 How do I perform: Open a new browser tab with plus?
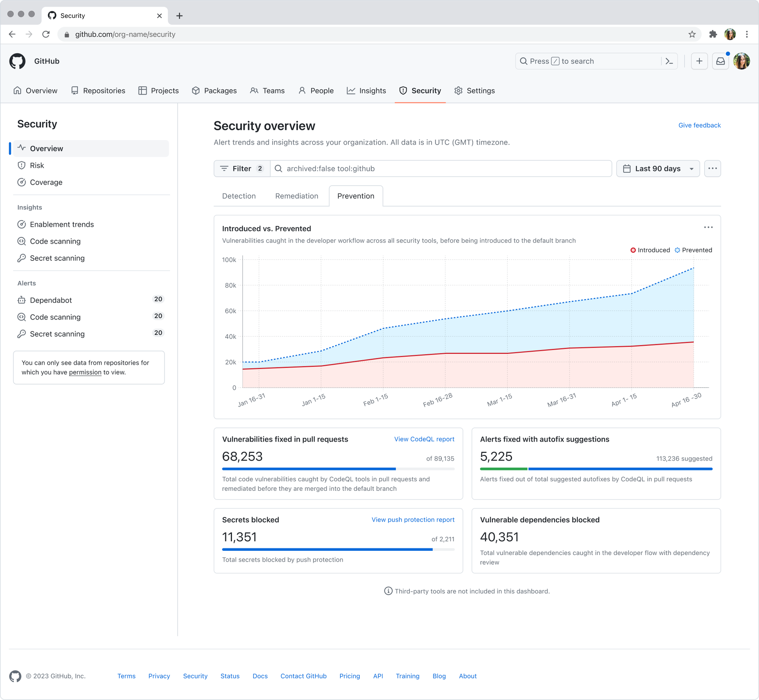pos(180,16)
